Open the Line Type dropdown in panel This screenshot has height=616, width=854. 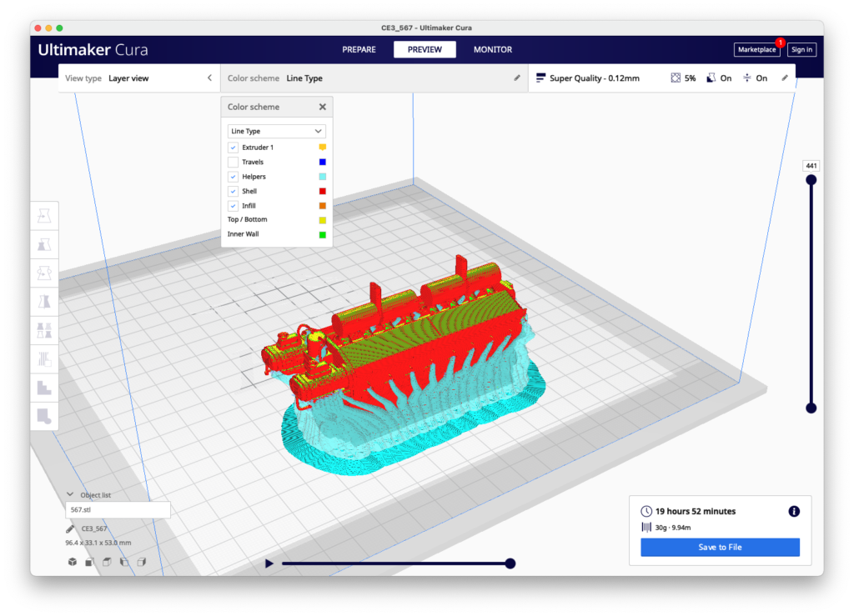pyautogui.click(x=276, y=131)
